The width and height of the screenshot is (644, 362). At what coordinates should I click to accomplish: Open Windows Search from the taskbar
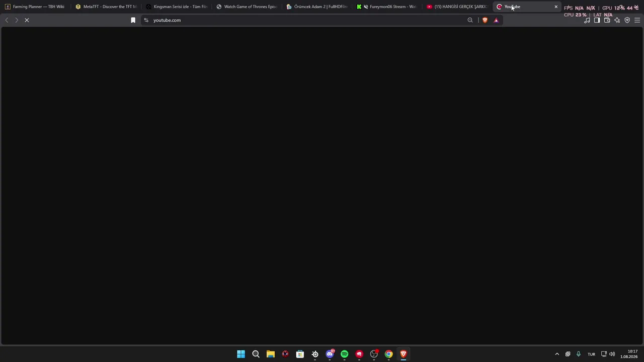click(x=256, y=354)
